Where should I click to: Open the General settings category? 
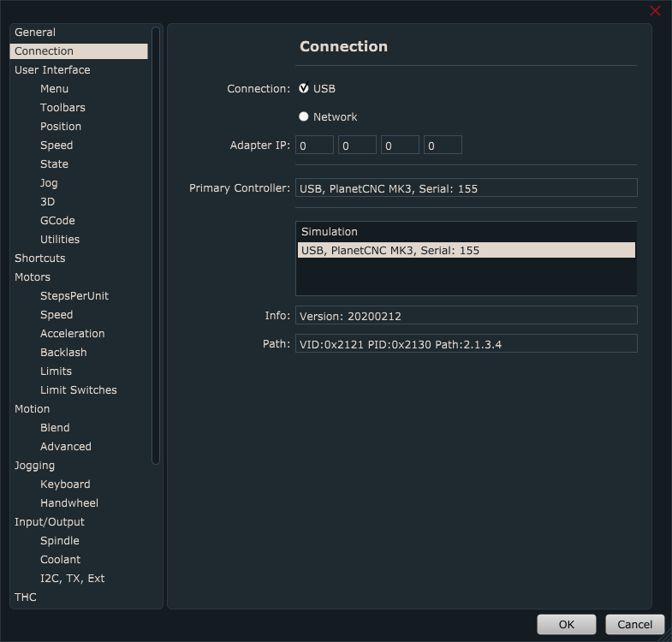pos(35,33)
